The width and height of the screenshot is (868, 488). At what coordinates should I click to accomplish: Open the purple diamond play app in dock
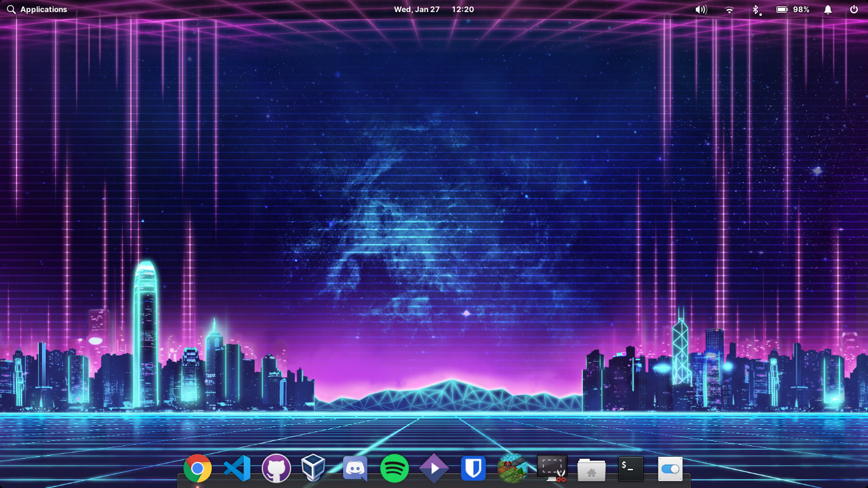tap(434, 469)
